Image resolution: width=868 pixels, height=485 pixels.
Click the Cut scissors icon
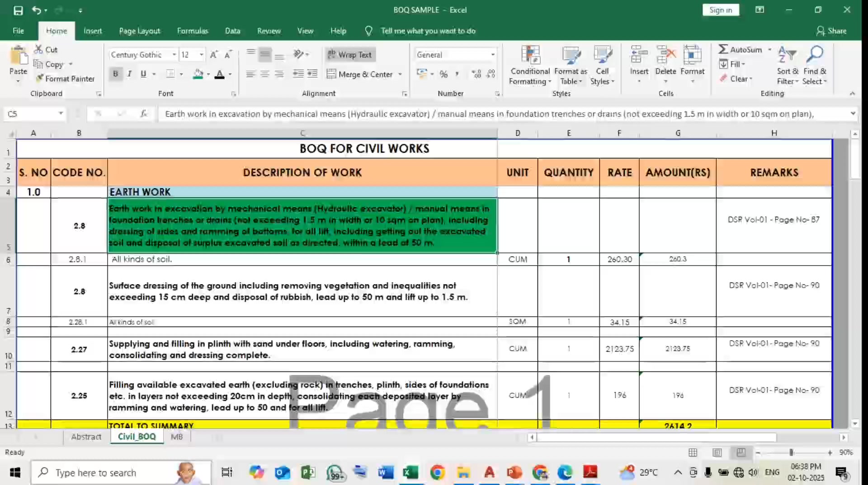39,49
